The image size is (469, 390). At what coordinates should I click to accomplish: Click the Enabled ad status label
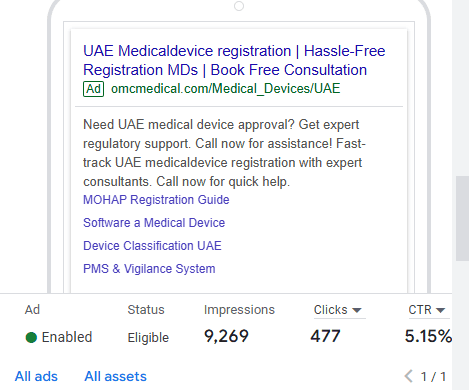coord(67,337)
